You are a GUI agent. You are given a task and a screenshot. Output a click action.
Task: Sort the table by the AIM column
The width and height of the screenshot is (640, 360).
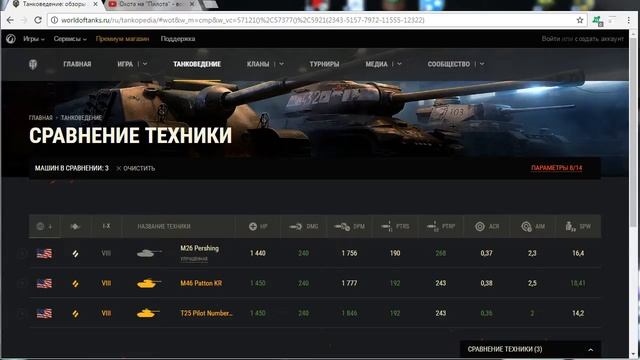click(x=533, y=226)
